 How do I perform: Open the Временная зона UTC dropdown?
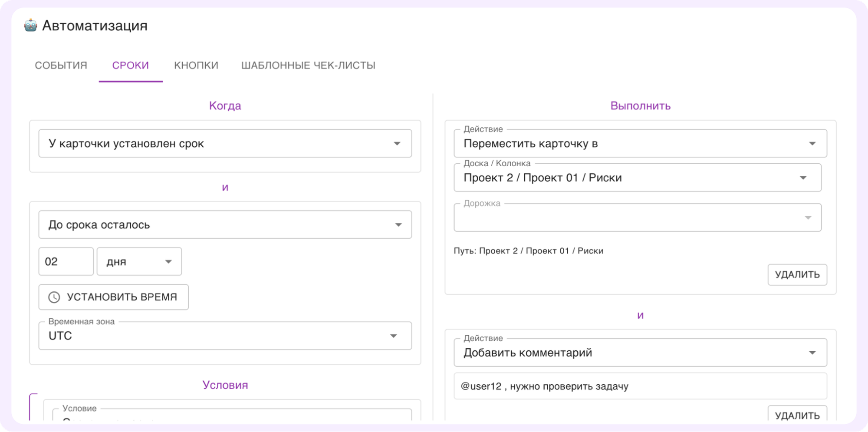coord(395,336)
